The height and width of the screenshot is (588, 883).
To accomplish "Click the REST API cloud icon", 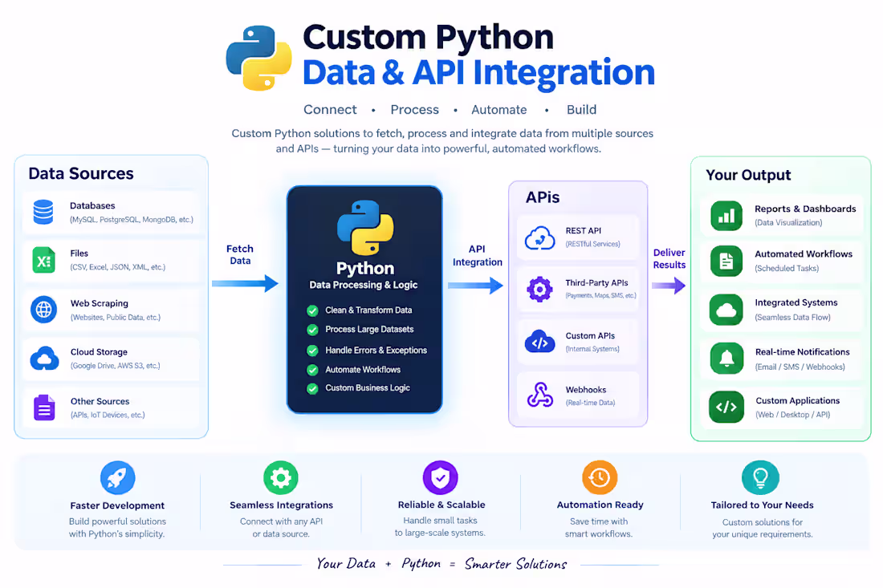I will 539,237.
